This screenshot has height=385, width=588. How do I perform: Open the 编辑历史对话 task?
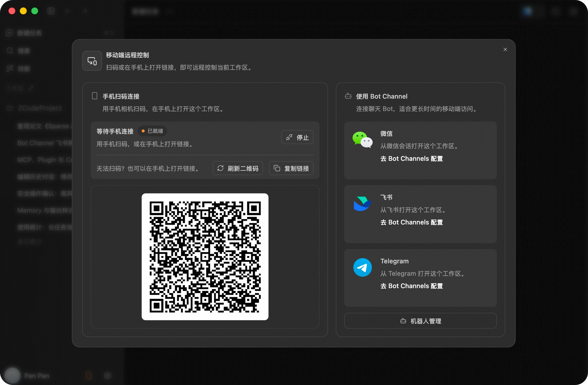click(x=45, y=177)
